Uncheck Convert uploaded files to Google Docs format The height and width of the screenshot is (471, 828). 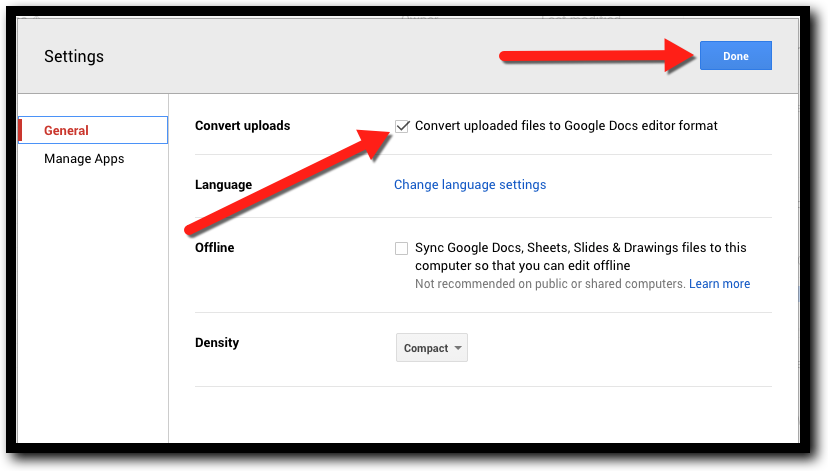point(402,126)
